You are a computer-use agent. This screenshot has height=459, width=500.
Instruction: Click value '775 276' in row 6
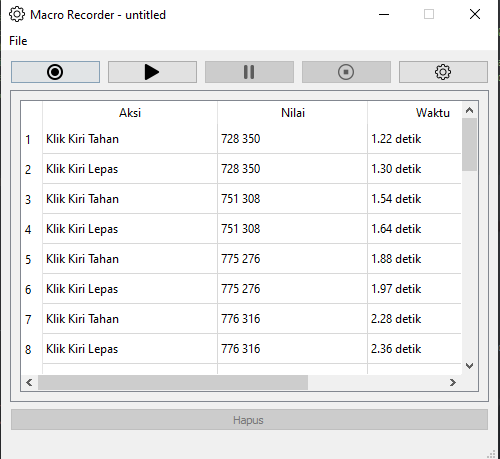click(x=241, y=289)
